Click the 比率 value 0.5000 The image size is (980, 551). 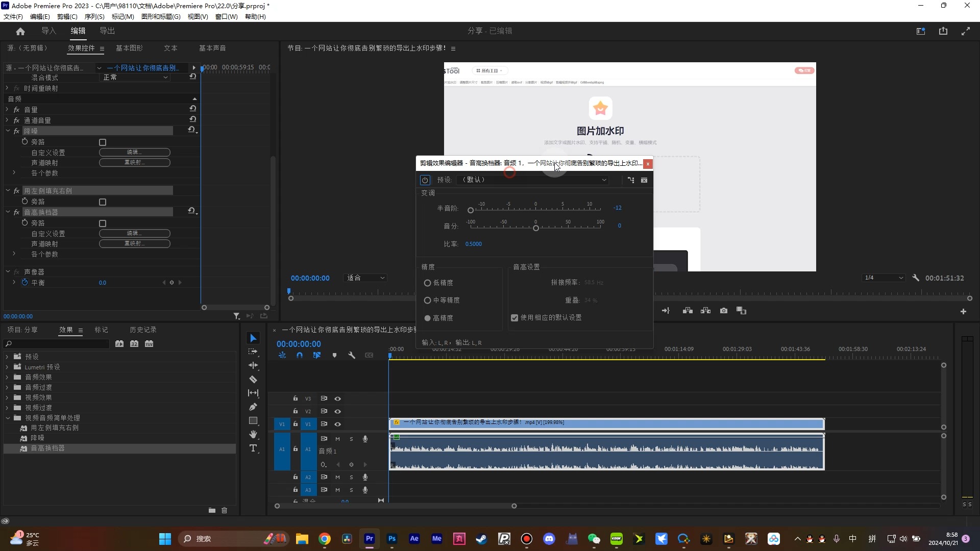pyautogui.click(x=473, y=244)
